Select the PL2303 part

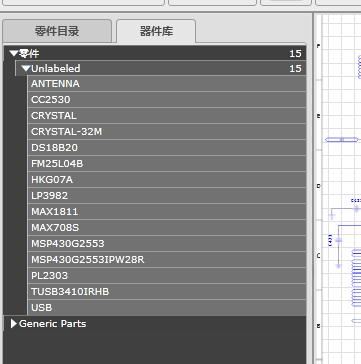[x=167, y=275]
